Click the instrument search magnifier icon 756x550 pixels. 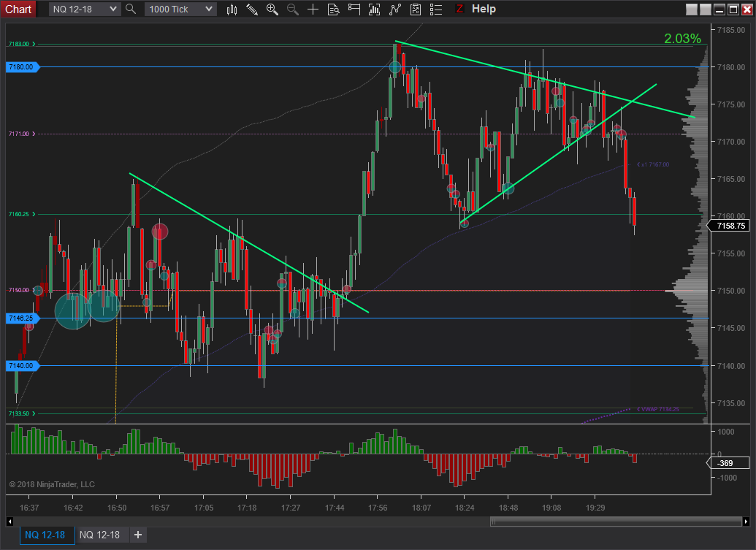coord(131,9)
